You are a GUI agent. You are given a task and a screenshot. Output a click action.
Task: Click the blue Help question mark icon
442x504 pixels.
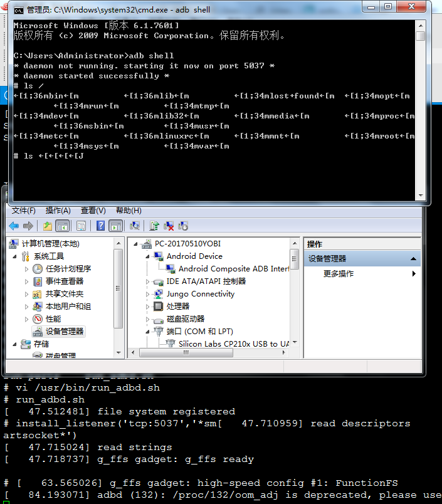point(100,226)
